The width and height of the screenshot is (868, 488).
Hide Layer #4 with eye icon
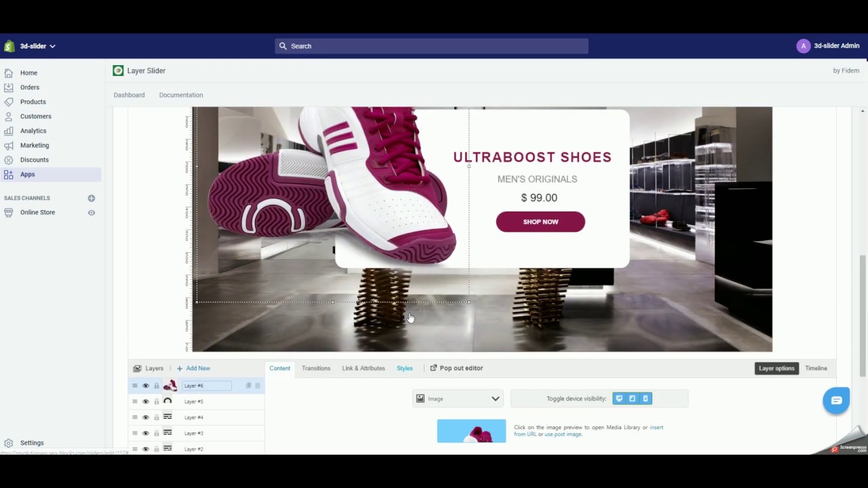146,418
